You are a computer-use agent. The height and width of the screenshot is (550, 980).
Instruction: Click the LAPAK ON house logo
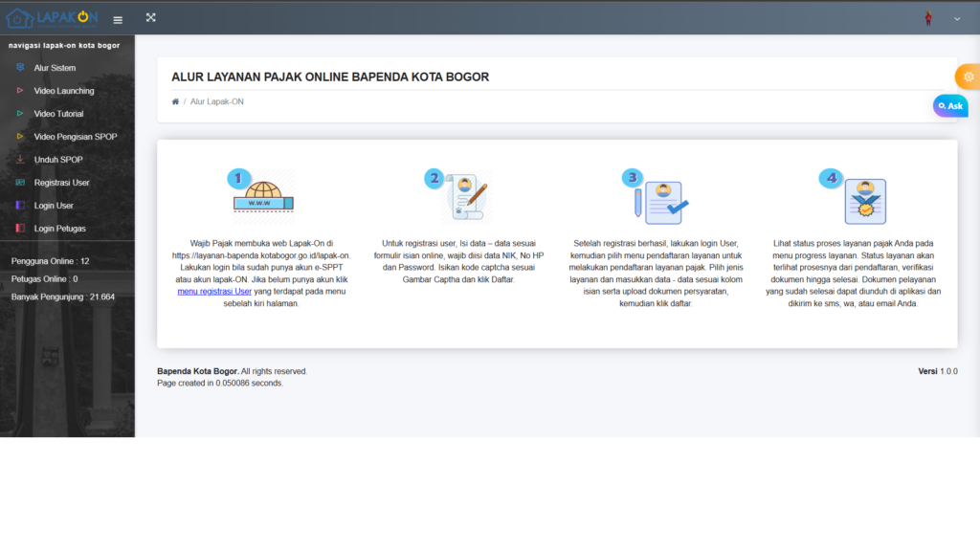pyautogui.click(x=52, y=18)
